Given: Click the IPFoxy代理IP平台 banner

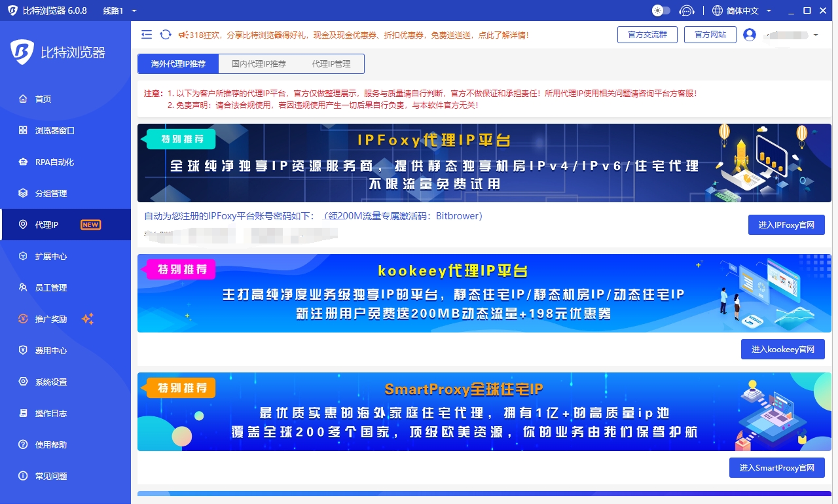Looking at the screenshot, I should click(x=484, y=162).
